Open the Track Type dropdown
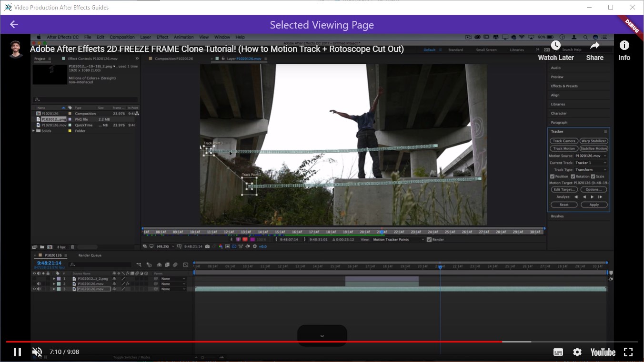The image size is (644, 362). click(x=591, y=170)
